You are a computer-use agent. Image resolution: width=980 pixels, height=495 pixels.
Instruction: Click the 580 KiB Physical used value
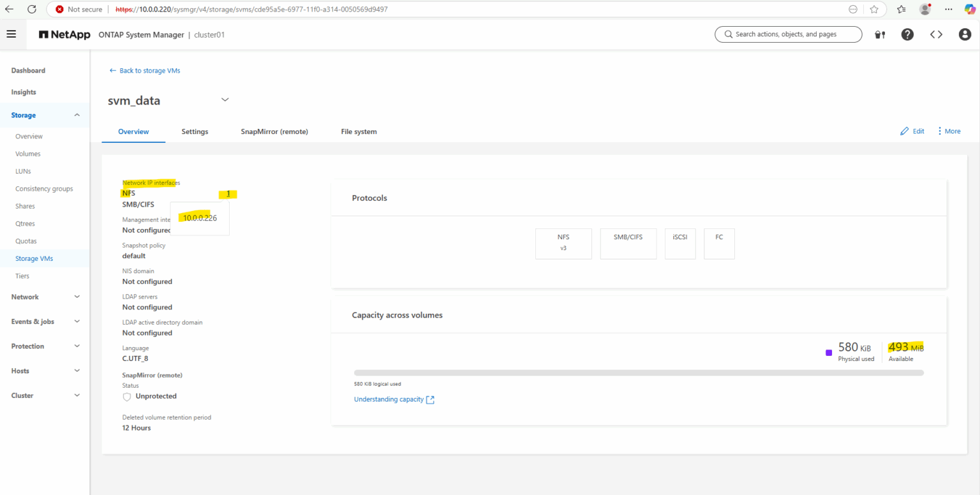coord(855,348)
